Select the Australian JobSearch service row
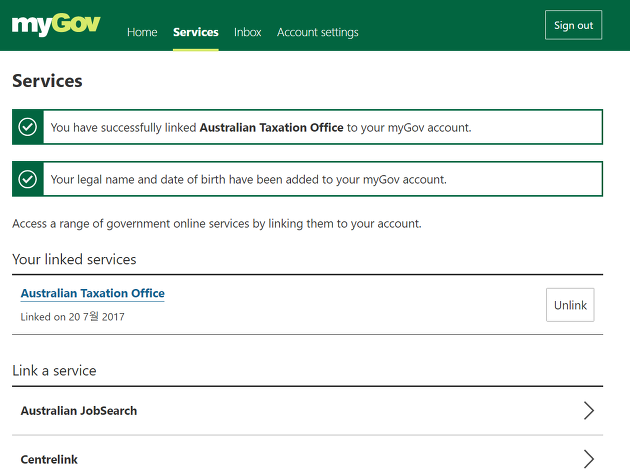 [307, 411]
